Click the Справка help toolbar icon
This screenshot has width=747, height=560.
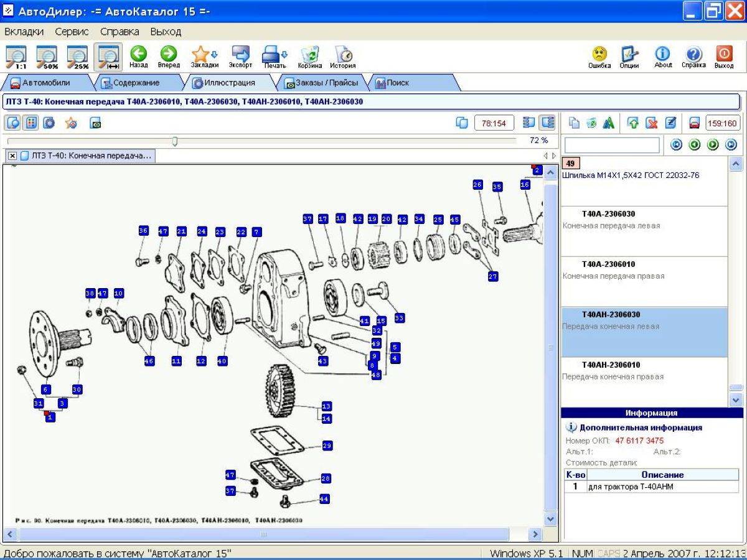coord(693,57)
